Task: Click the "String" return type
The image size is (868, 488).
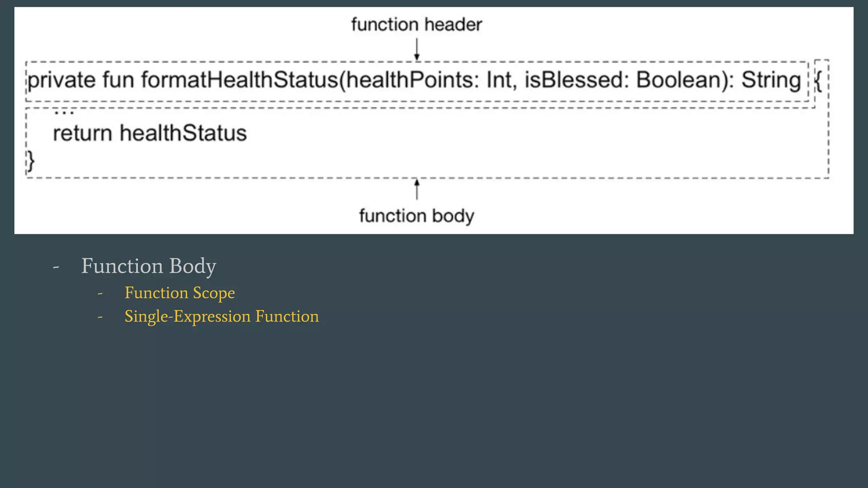Action: [x=771, y=80]
